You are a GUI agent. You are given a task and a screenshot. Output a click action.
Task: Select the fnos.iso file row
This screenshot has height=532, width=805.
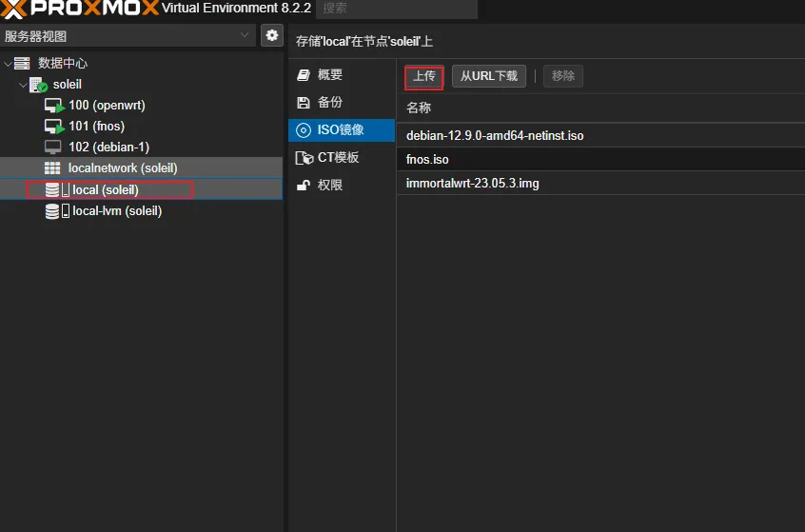coord(427,159)
